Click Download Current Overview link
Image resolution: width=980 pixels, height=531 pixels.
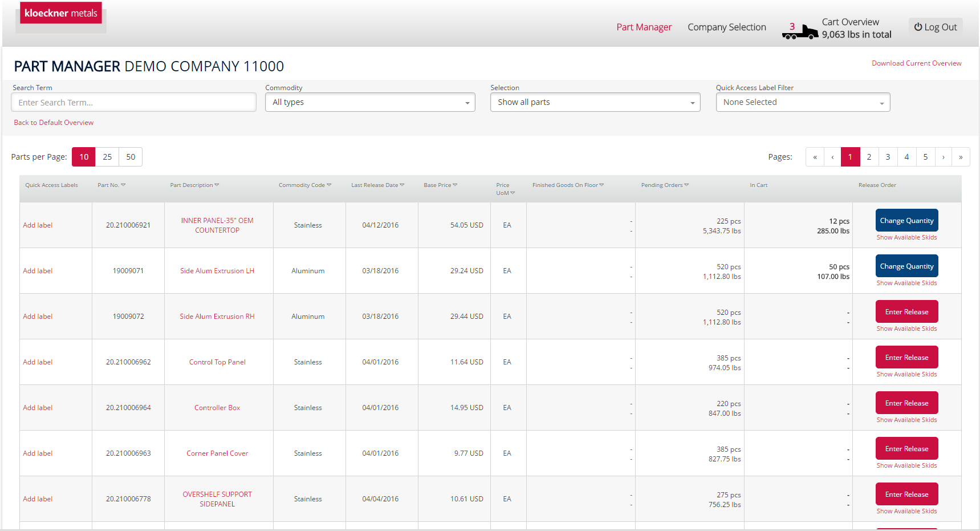coord(916,63)
